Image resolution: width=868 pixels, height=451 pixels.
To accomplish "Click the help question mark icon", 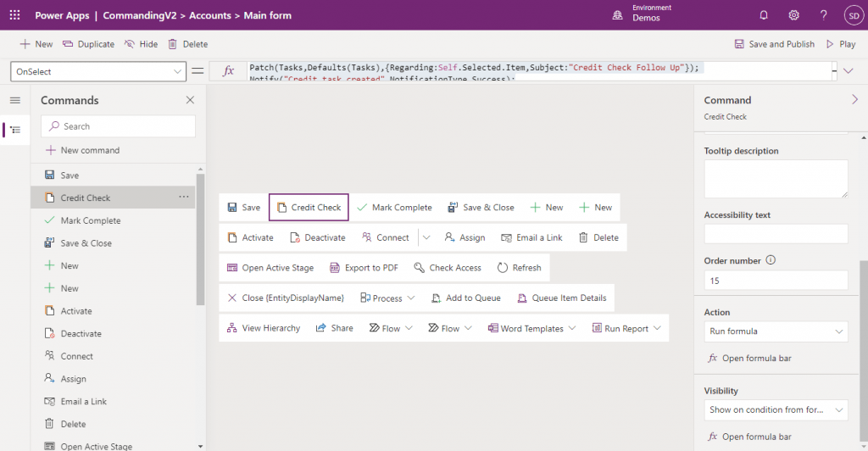I will [x=824, y=15].
